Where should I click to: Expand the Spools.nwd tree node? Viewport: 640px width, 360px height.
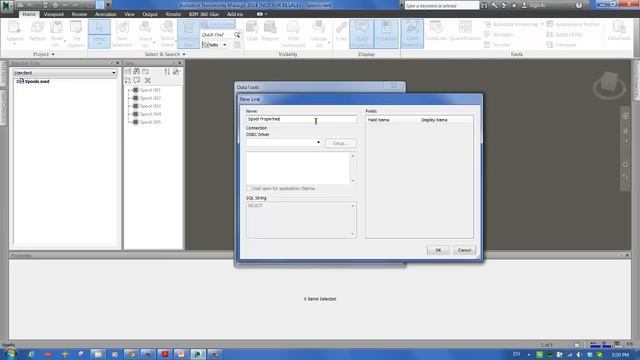coord(18,82)
